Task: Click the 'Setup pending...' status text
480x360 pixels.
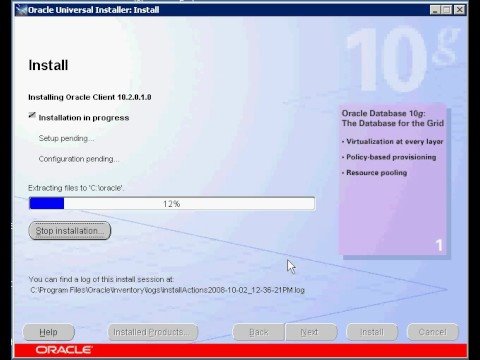Action: pyautogui.click(x=66, y=138)
